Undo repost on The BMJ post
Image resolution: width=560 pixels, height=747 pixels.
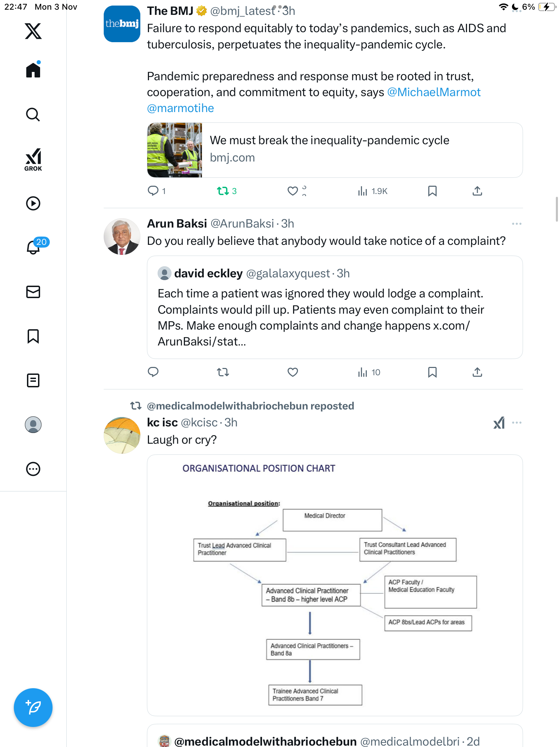[226, 191]
